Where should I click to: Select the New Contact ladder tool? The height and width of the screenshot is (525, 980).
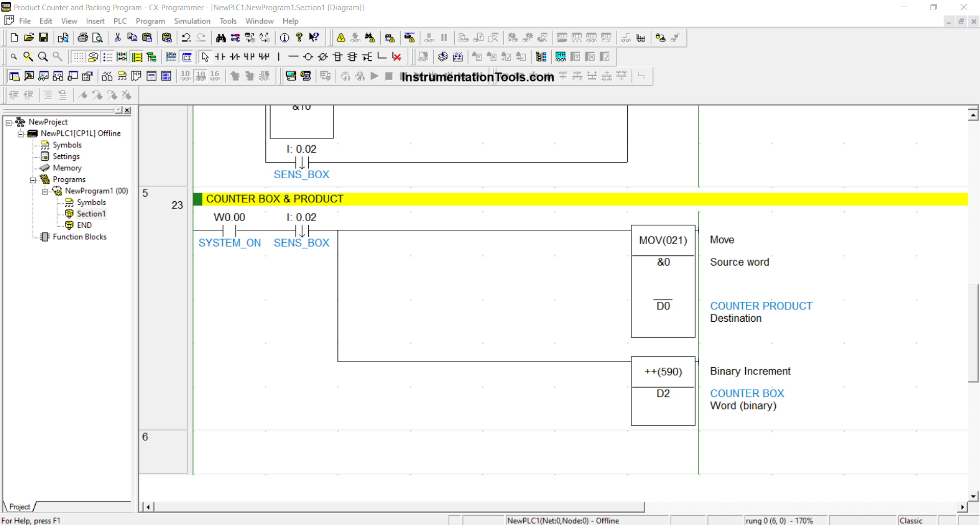[220, 57]
